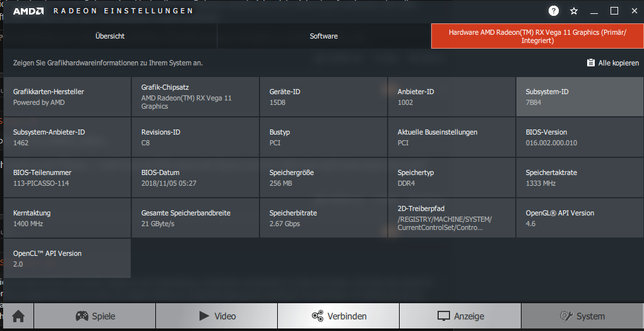Open the Spiele section

(x=95, y=316)
